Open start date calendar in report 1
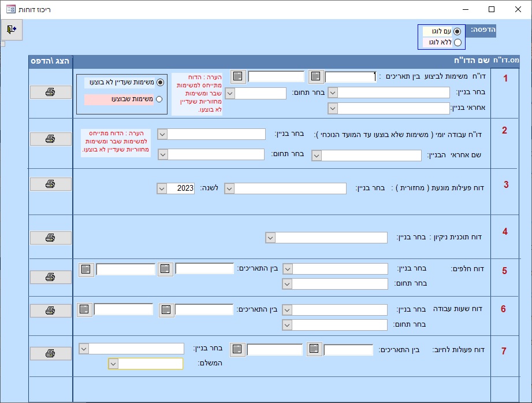Image resolution: width=532 pixels, height=403 pixels. (315, 76)
